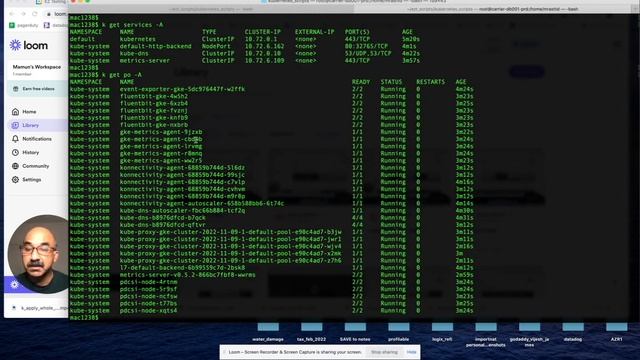640x360 pixels.
Task: Click the l7-default-backend pod name
Action: pyautogui.click(x=182, y=268)
